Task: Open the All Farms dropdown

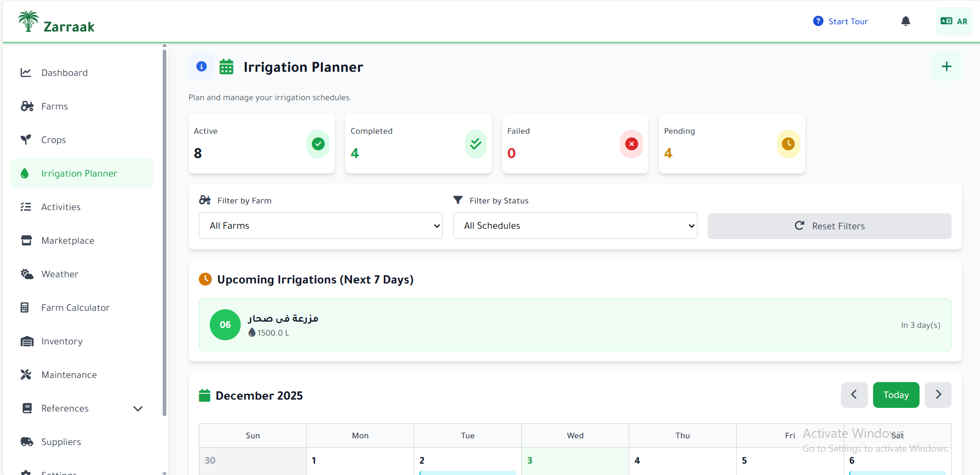Action: [320, 226]
